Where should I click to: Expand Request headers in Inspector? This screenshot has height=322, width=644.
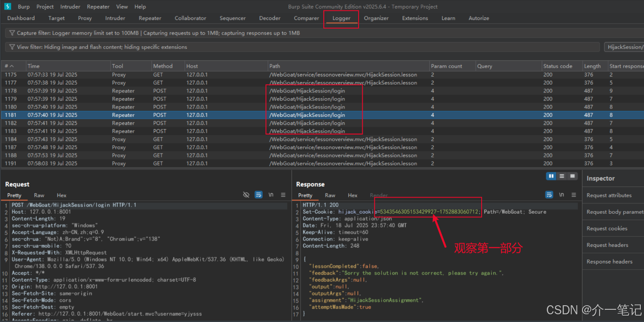pyautogui.click(x=613, y=245)
